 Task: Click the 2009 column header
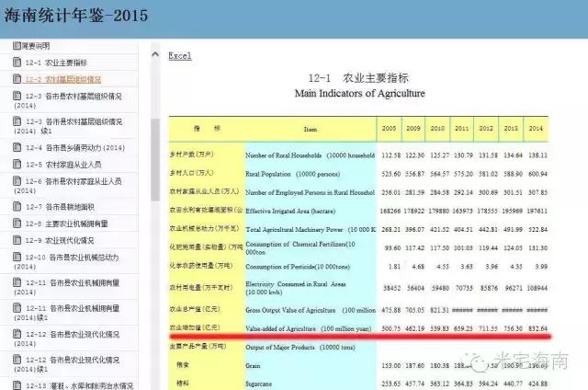tap(413, 129)
